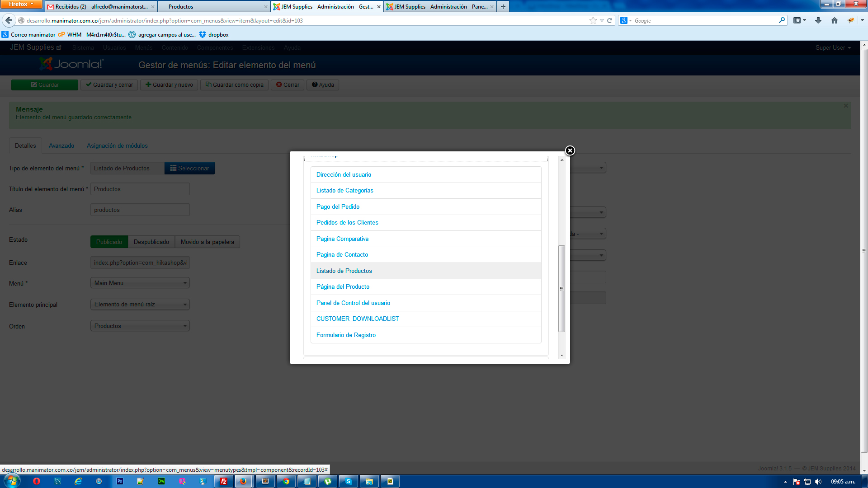Expand the Elemento de menú raíz dropdown
Screen dimensions: 868x488
pos(140,304)
